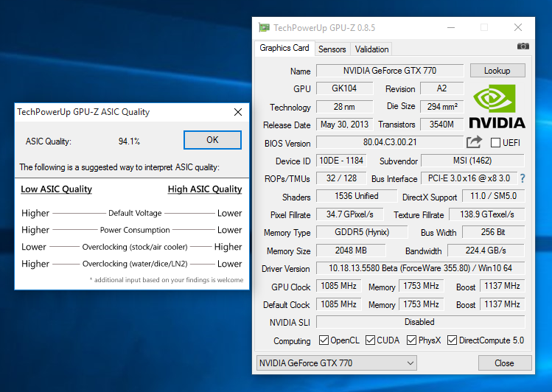Viewport: 552px width, 392px height.
Task: Click the Lookup button
Action: click(x=497, y=71)
